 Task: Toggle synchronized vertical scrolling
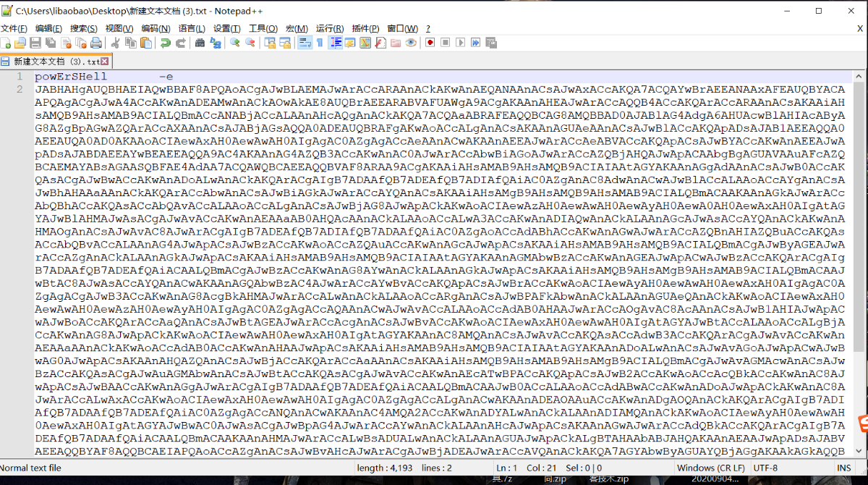pos(270,43)
